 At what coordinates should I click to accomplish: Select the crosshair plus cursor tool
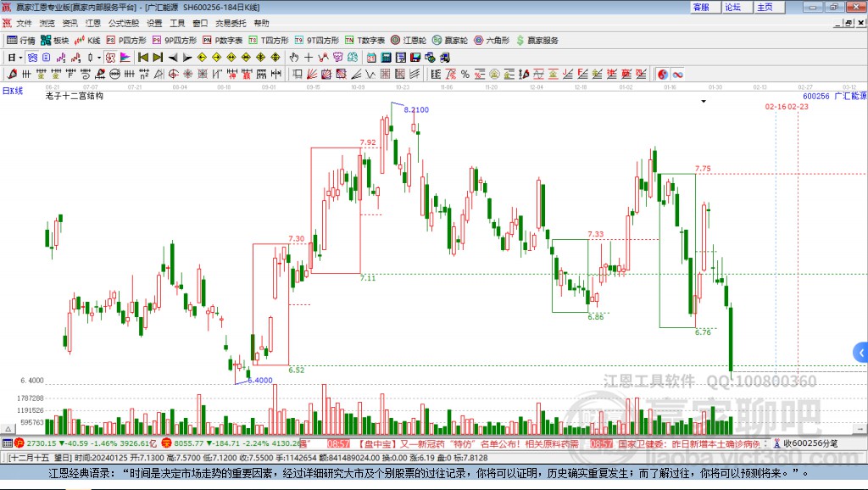pyautogui.click(x=309, y=58)
